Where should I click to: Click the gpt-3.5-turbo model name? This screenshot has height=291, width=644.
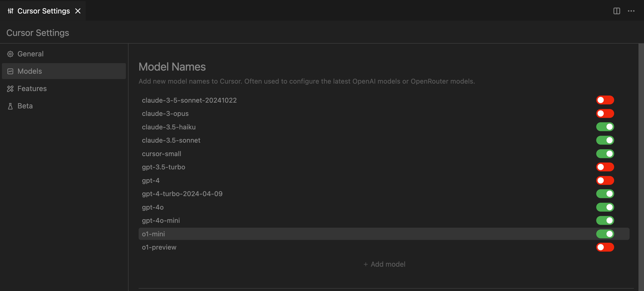tap(163, 167)
